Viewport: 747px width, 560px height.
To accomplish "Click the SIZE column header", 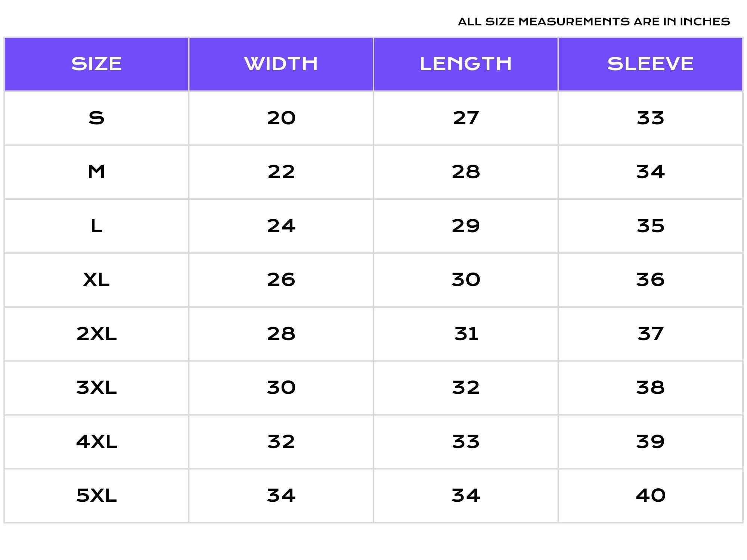I will pyautogui.click(x=96, y=64).
